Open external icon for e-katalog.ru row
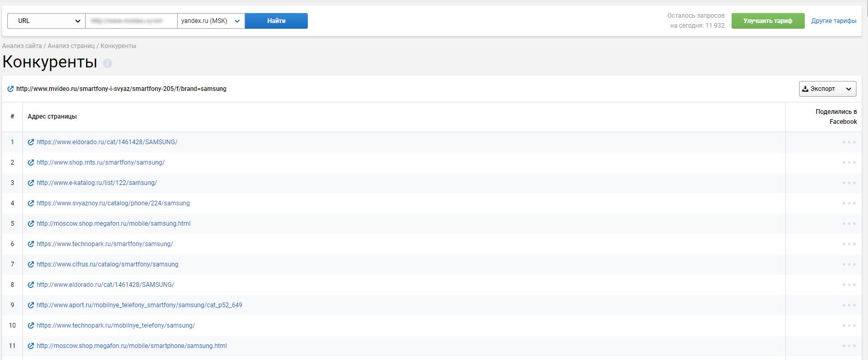Viewport: 868px width, 360px height. [31, 183]
